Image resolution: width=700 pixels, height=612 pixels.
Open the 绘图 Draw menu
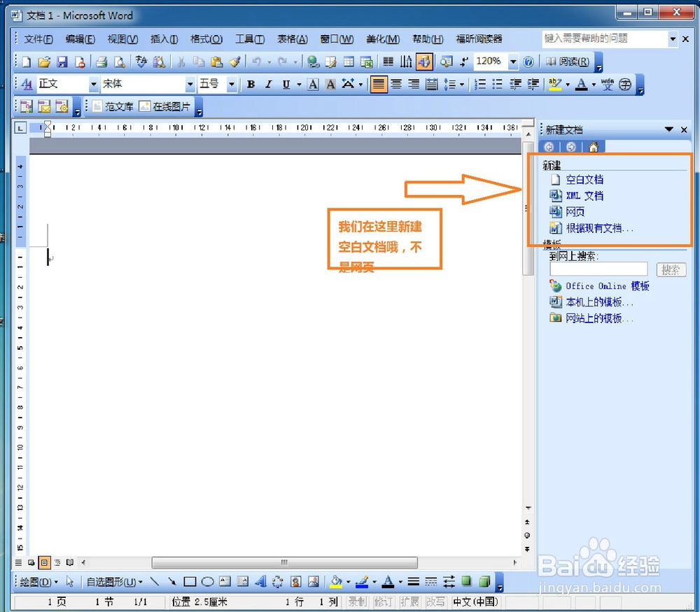click(38, 582)
